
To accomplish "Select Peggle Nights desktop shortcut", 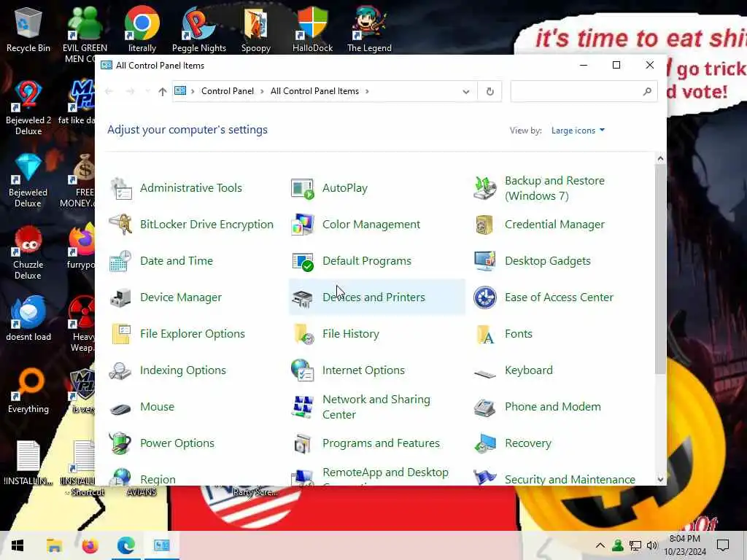I will click(x=199, y=29).
